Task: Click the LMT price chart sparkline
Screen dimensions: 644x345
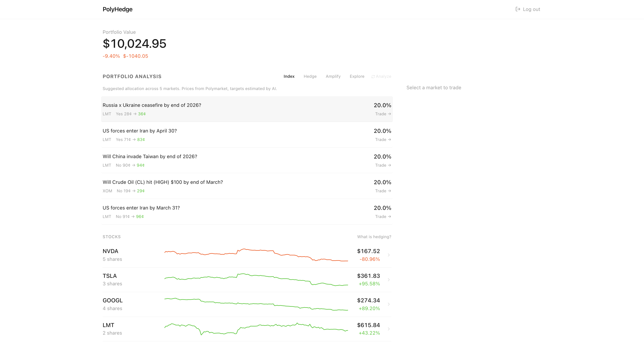Action: pyautogui.click(x=256, y=329)
